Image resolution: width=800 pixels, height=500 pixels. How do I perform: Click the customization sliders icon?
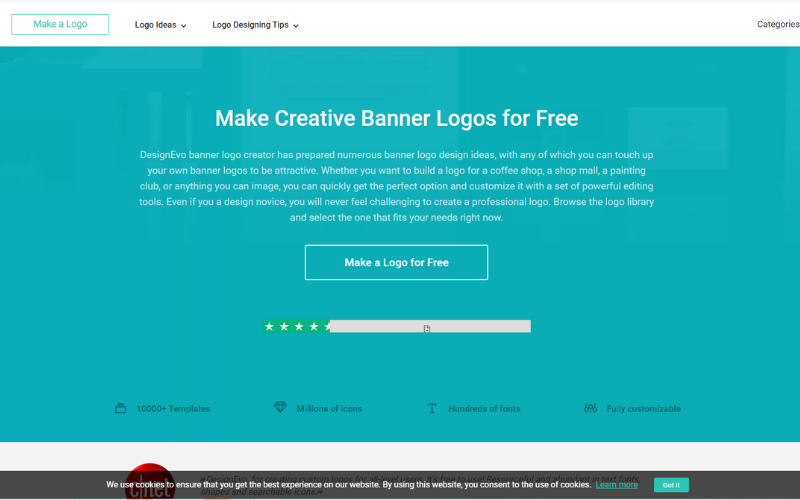point(590,408)
